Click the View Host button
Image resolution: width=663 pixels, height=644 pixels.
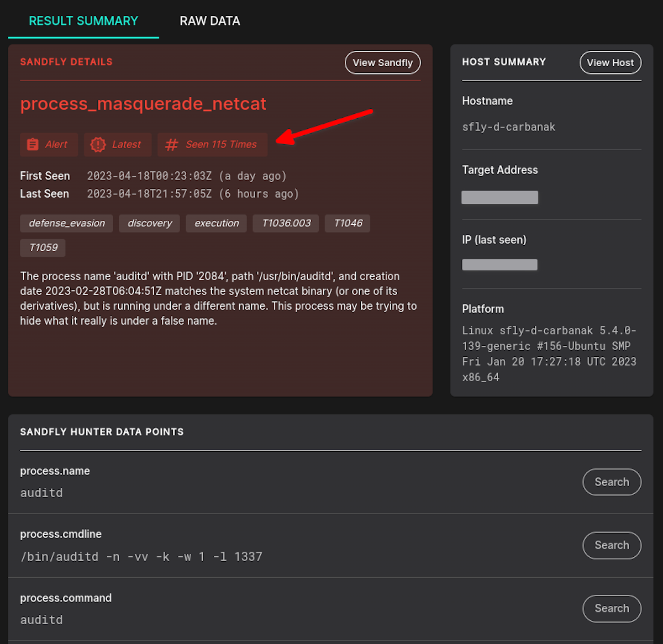[611, 62]
